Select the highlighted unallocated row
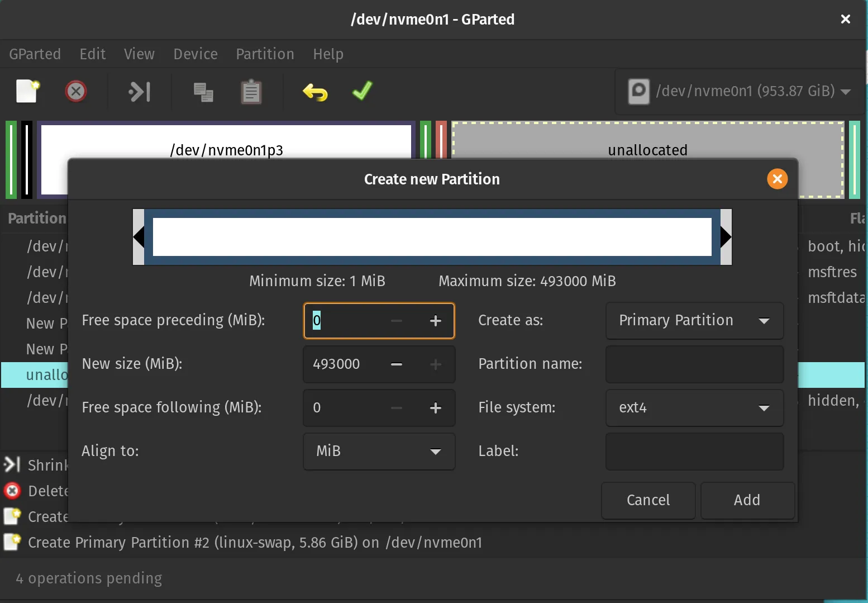Screen dimensions: 868x603 coord(35,375)
